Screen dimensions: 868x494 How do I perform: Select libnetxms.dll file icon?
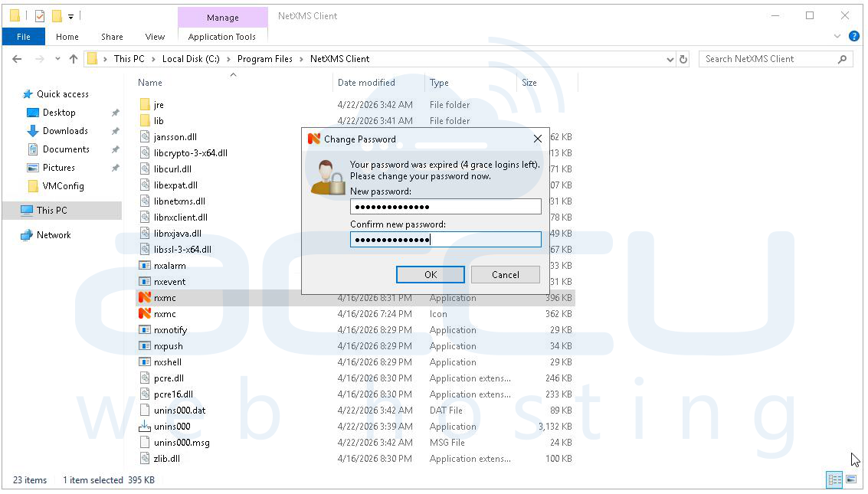click(x=145, y=201)
